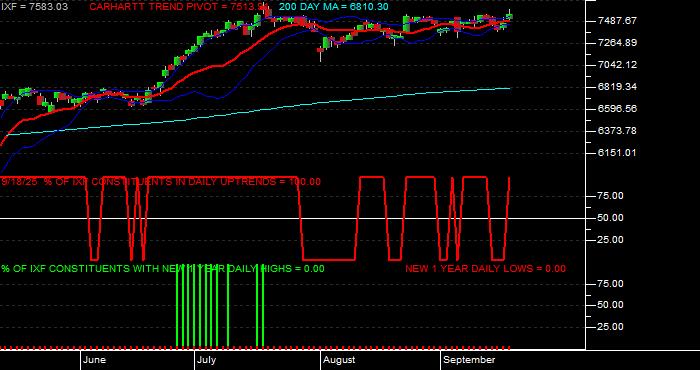This screenshot has width=700, height=370.
Task: Click the green new-highs spikes in July
Action: 220,306
